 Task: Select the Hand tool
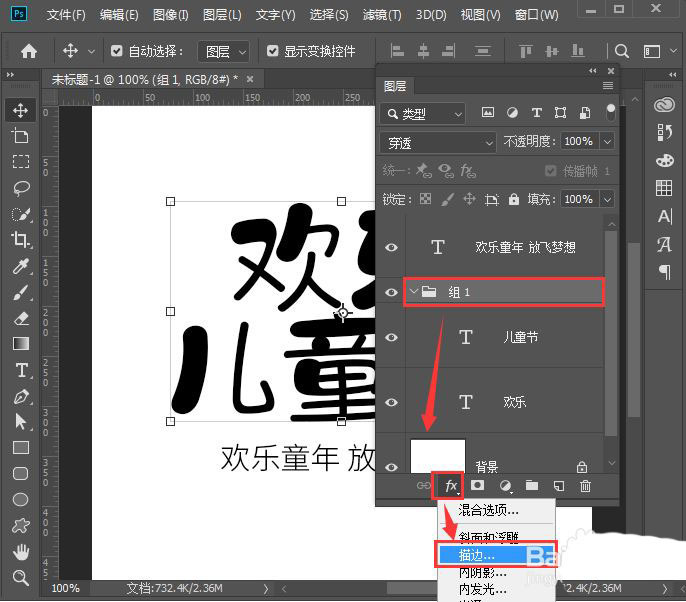[x=20, y=552]
